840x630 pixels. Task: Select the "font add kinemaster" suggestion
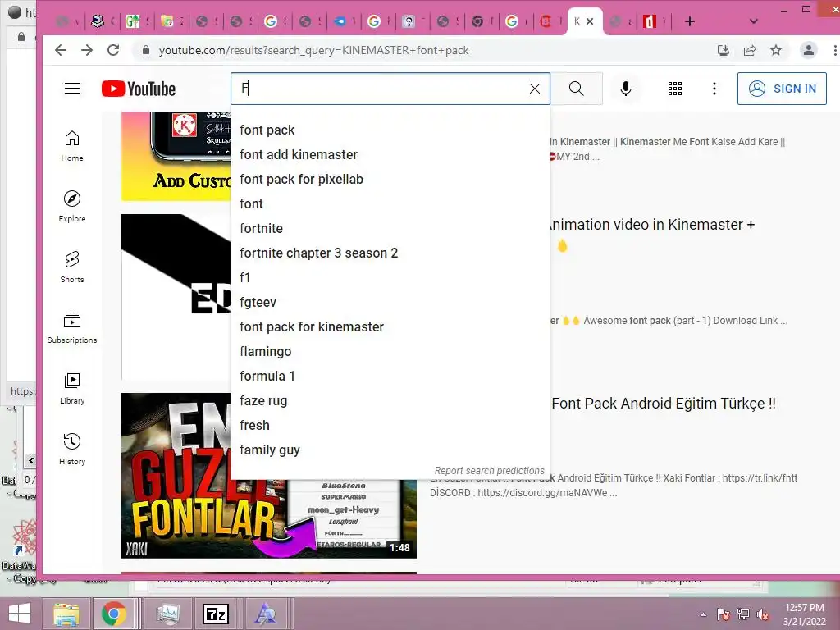(390, 155)
